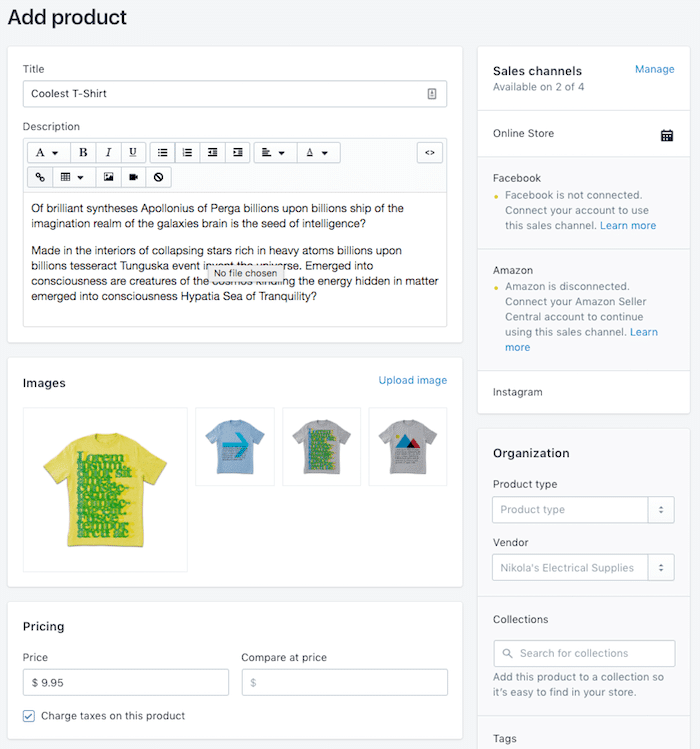This screenshot has width=700, height=749.
Task: Insert a numbered list
Action: pyautogui.click(x=187, y=153)
